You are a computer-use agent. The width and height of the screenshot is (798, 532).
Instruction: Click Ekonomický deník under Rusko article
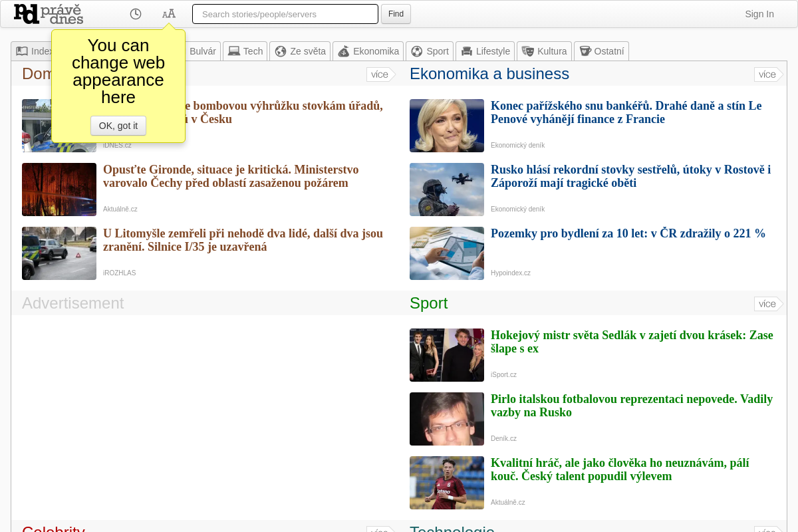(517, 209)
